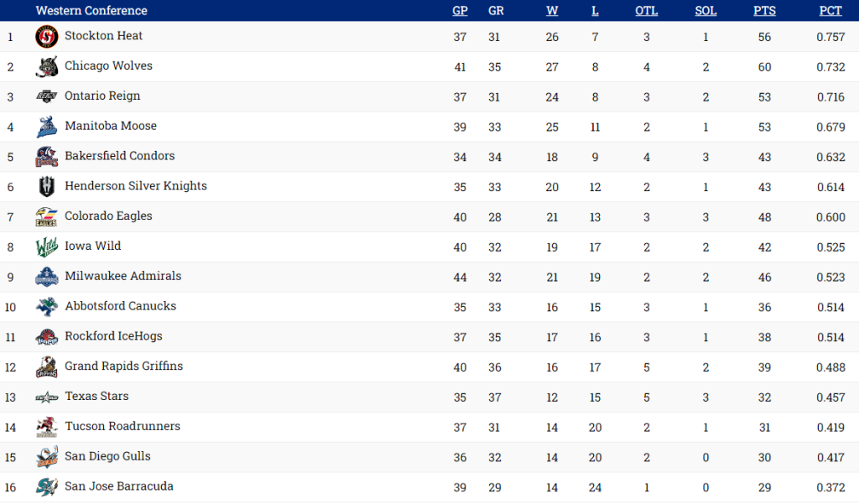This screenshot has height=504, width=859.
Task: Click the Milwaukee Admirals team logo
Action: coord(46,277)
